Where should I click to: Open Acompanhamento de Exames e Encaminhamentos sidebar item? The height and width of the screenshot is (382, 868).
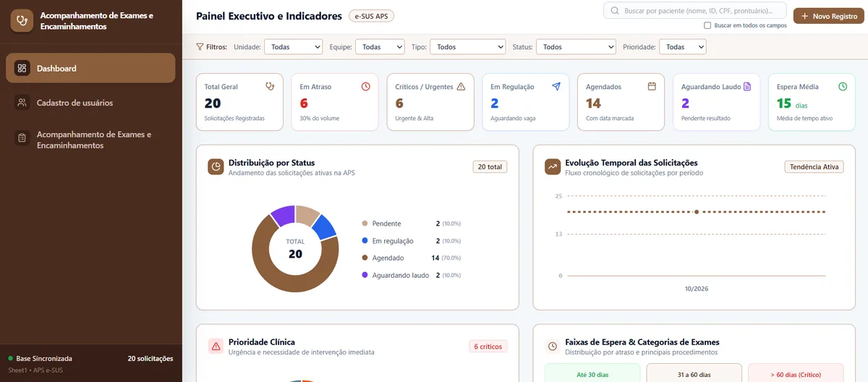[x=90, y=140]
